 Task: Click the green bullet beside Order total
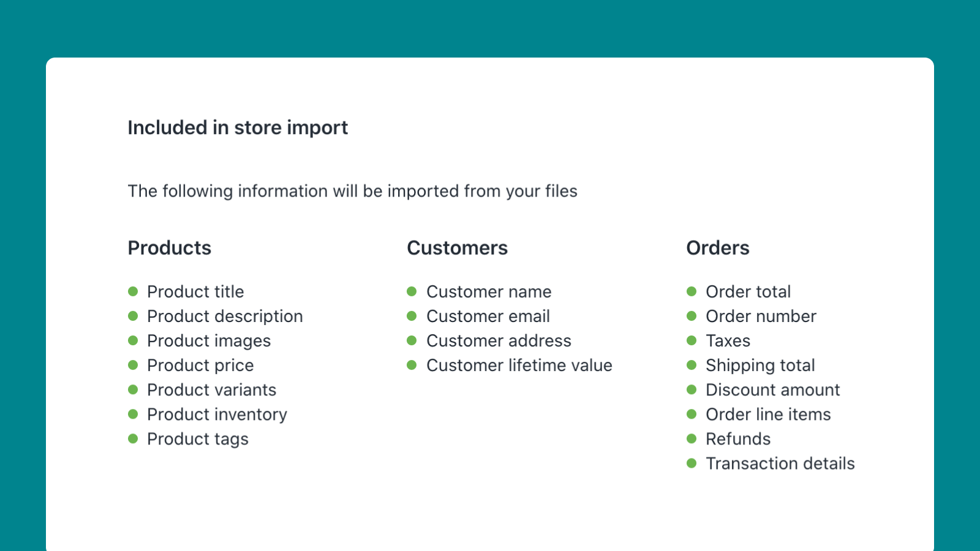coord(692,292)
